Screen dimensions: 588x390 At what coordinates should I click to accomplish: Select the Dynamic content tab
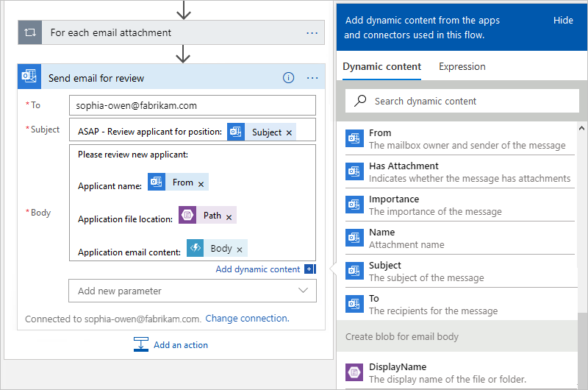[x=381, y=67]
